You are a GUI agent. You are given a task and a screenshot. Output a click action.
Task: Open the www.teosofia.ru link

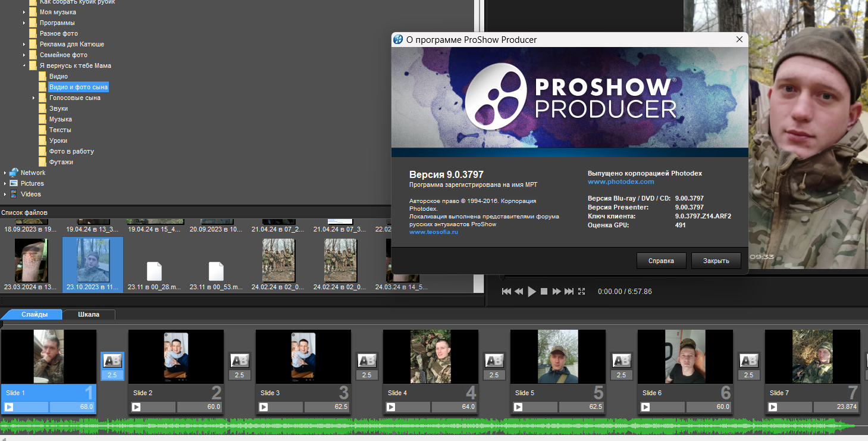click(x=434, y=232)
